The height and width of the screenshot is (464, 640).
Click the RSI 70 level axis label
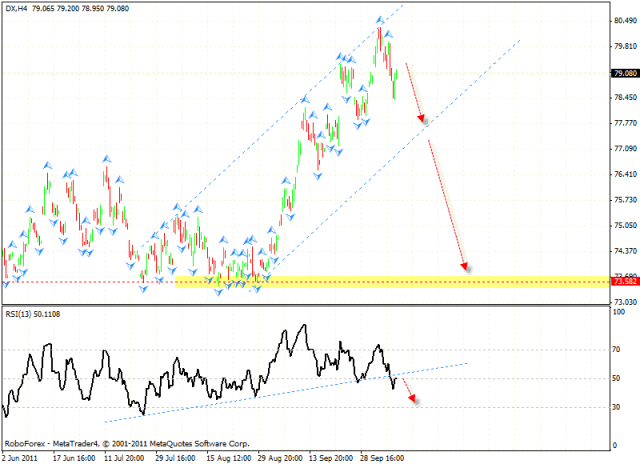620,350
